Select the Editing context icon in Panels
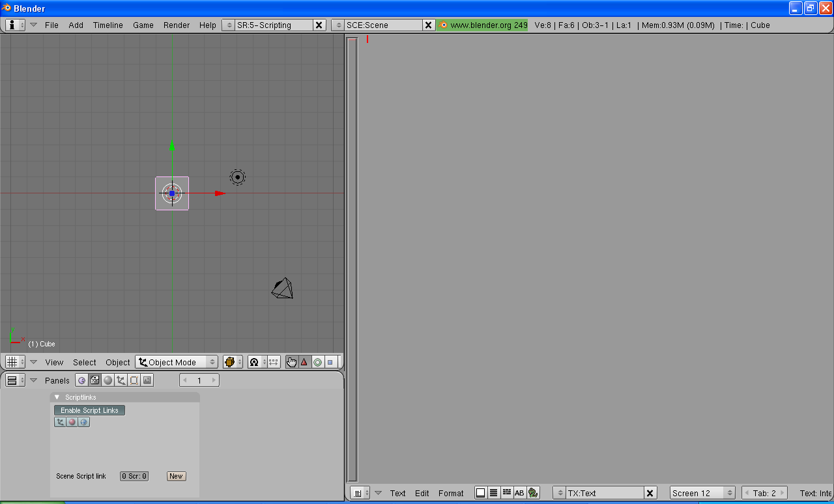834x504 pixels. pyautogui.click(x=134, y=380)
